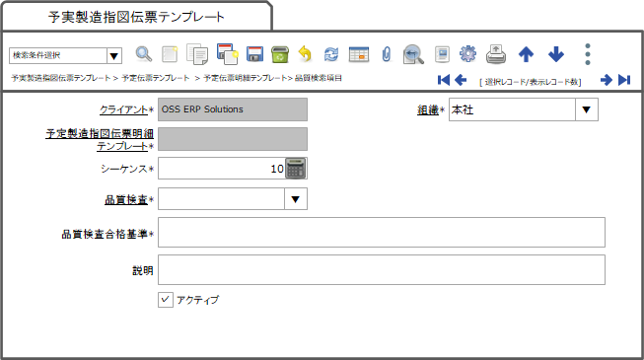This screenshot has width=644, height=360.
Task: Click the 品質検査 combo input box
Action: point(221,199)
